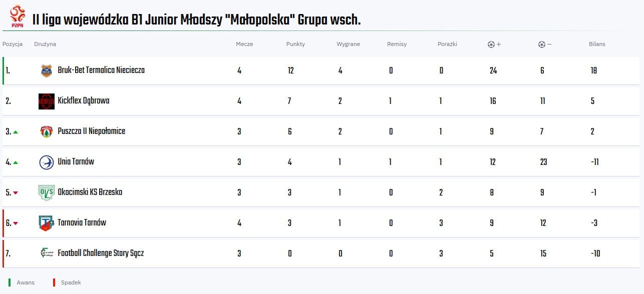Image resolution: width=644 pixels, height=294 pixels.
Task: Click the Tarnovia Tarnów club badge
Action: [x=46, y=223]
